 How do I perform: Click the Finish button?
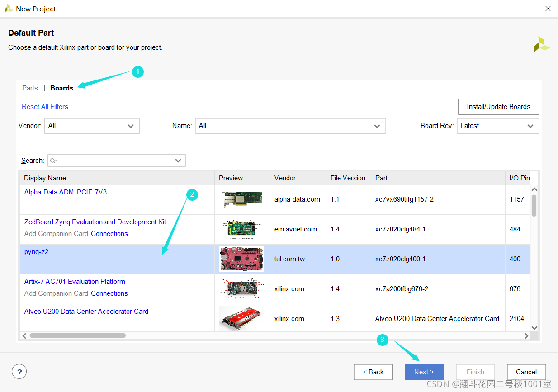coord(475,372)
